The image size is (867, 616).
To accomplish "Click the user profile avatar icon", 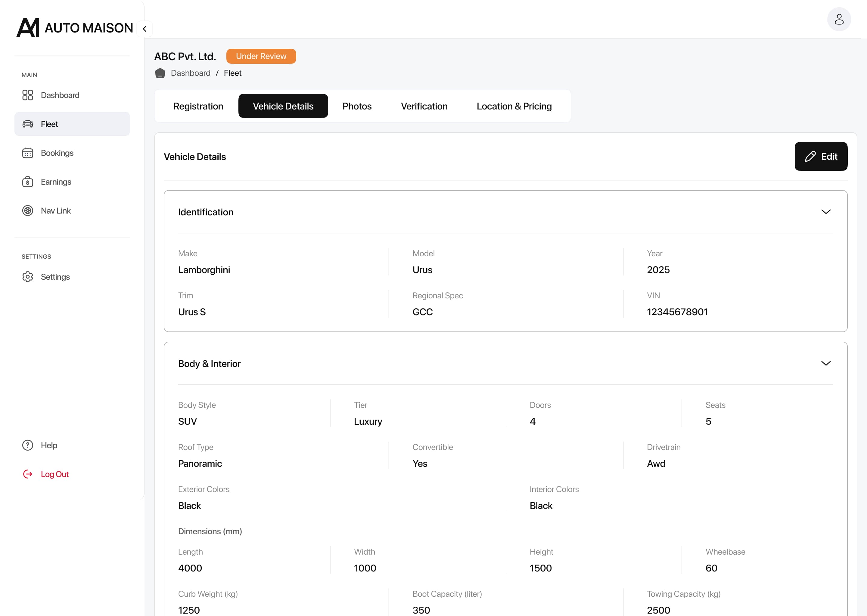I will click(838, 19).
